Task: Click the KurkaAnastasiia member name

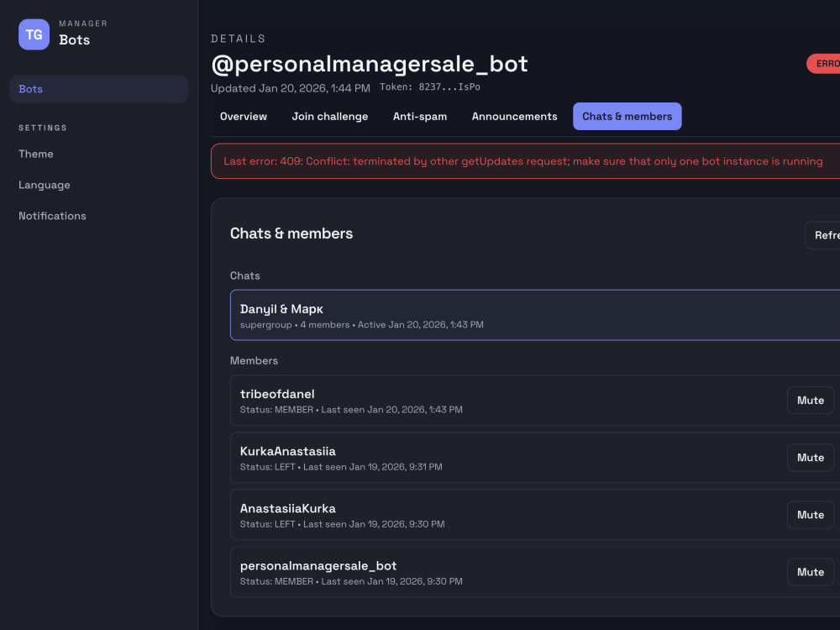Action: (x=287, y=451)
